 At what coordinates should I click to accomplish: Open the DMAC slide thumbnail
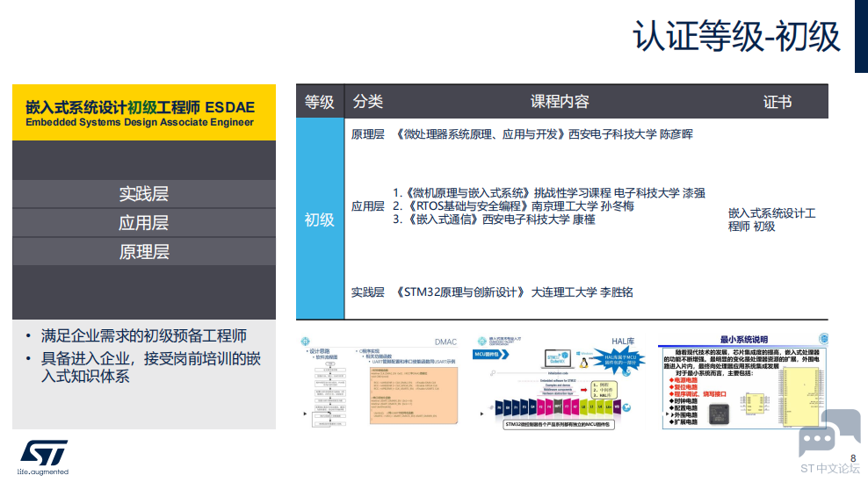(380, 382)
